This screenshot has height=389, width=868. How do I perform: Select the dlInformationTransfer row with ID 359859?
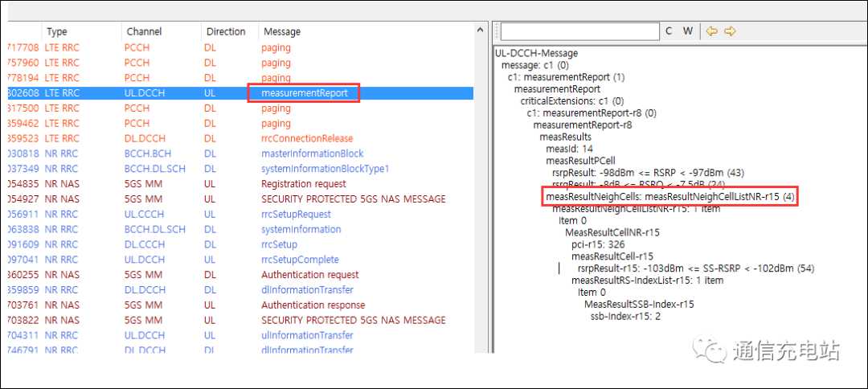240,289
